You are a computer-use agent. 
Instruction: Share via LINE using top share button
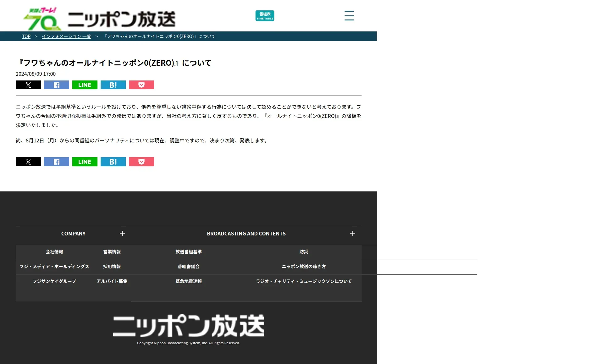(x=85, y=85)
